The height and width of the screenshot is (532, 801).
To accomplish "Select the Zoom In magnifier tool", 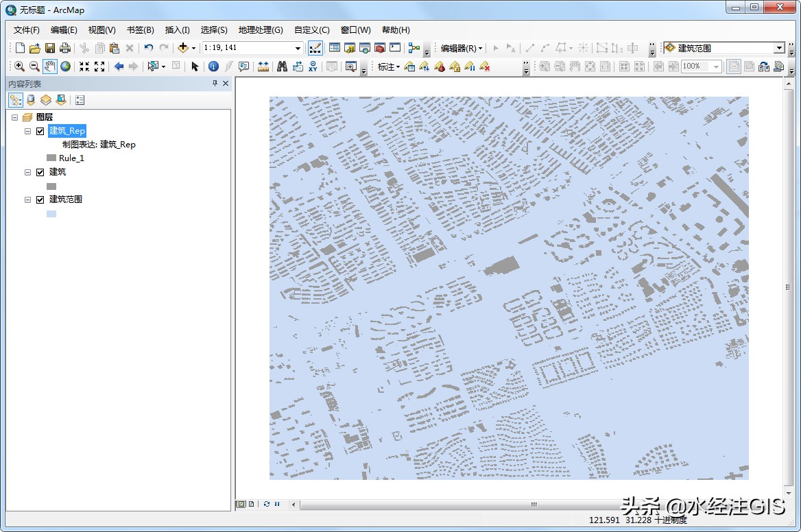I will [x=19, y=66].
